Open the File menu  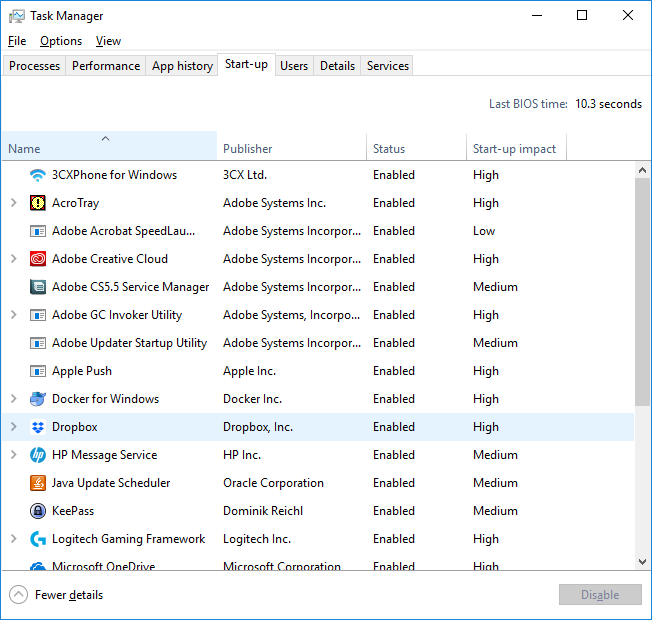(x=17, y=41)
